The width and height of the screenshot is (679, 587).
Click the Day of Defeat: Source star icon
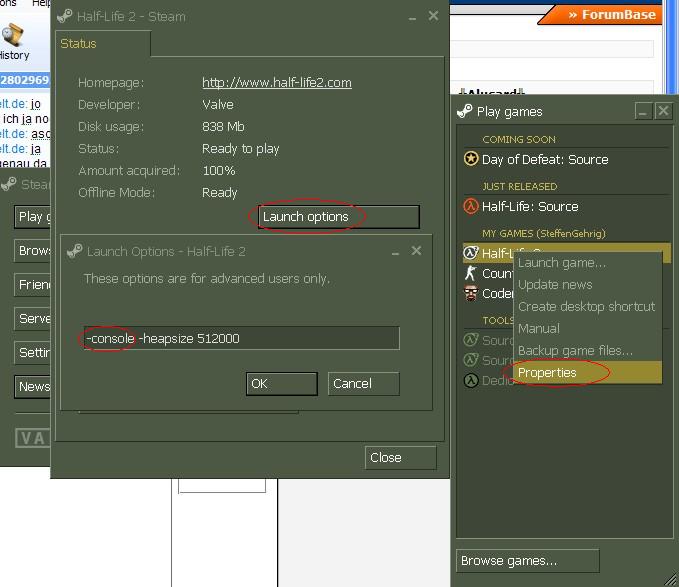[x=471, y=159]
